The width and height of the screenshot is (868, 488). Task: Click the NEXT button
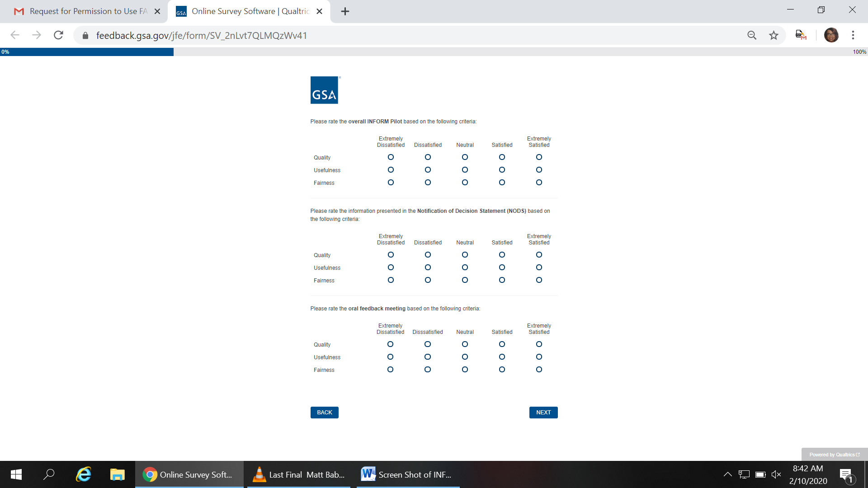click(x=543, y=413)
